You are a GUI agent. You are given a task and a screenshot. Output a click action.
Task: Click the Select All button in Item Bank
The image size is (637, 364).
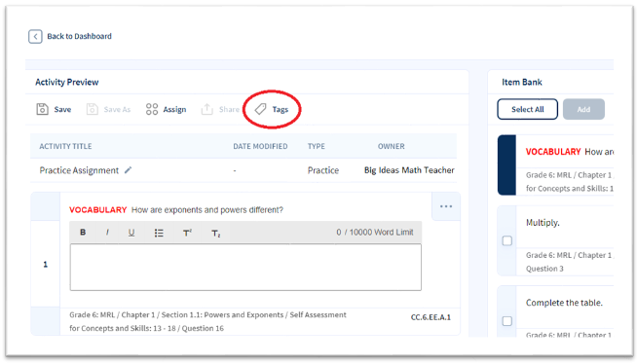527,109
